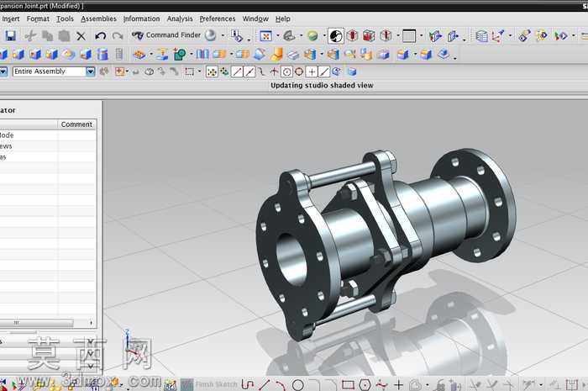The width and height of the screenshot is (588, 391).
Task: Click the WCS coordinate axes icon
Action: point(498,36)
